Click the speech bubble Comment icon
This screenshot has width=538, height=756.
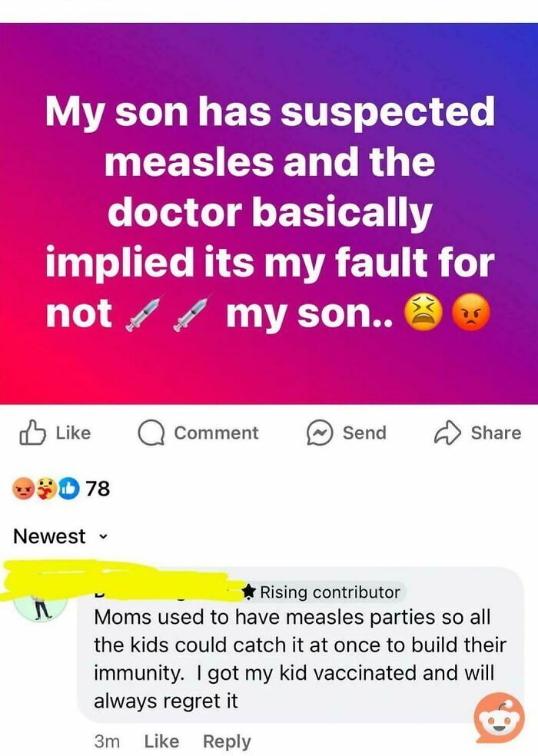150,433
